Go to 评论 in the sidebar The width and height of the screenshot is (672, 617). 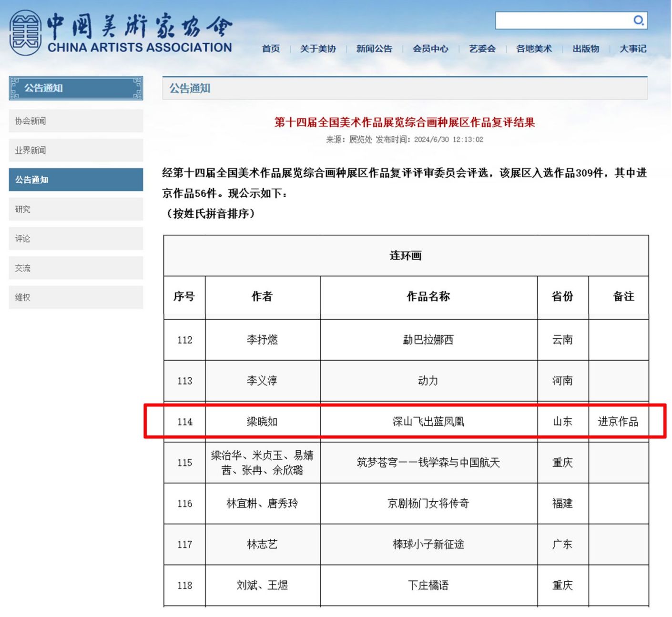76,239
